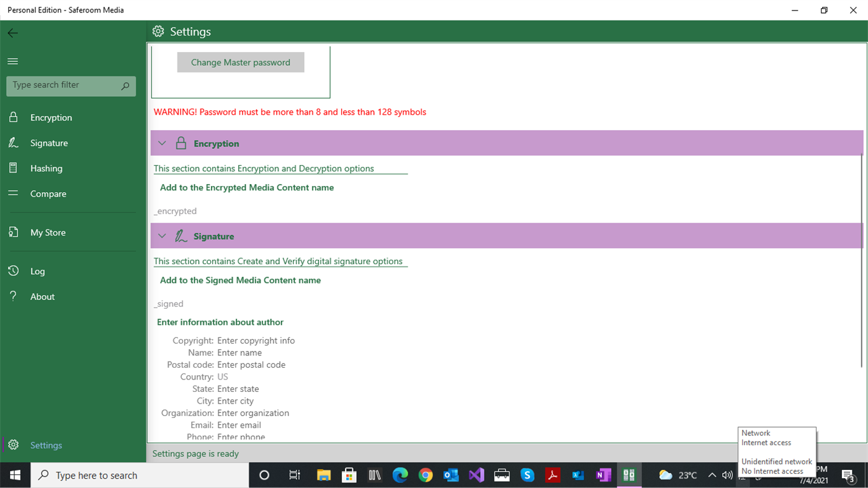Select the Hashing calculator icon
This screenshot has height=488, width=868.
(12, 168)
